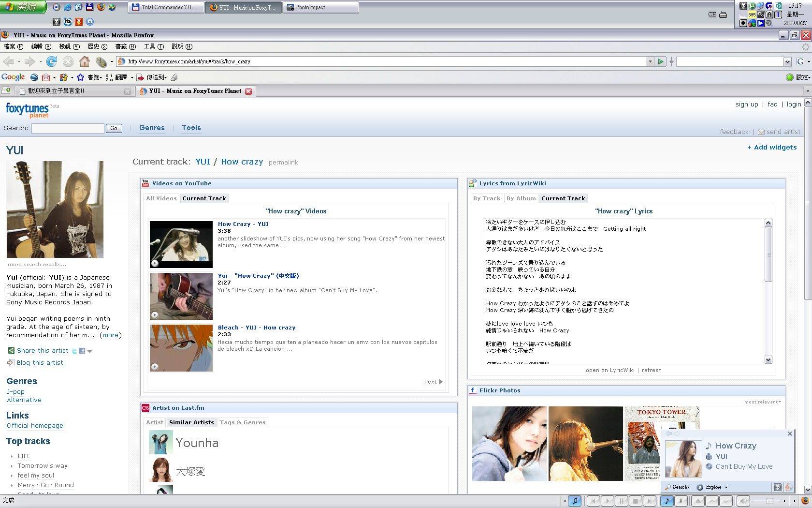Screen dimensions: 812x508
Task: Open the URL bar history dropdown arrow
Action: (650, 61)
